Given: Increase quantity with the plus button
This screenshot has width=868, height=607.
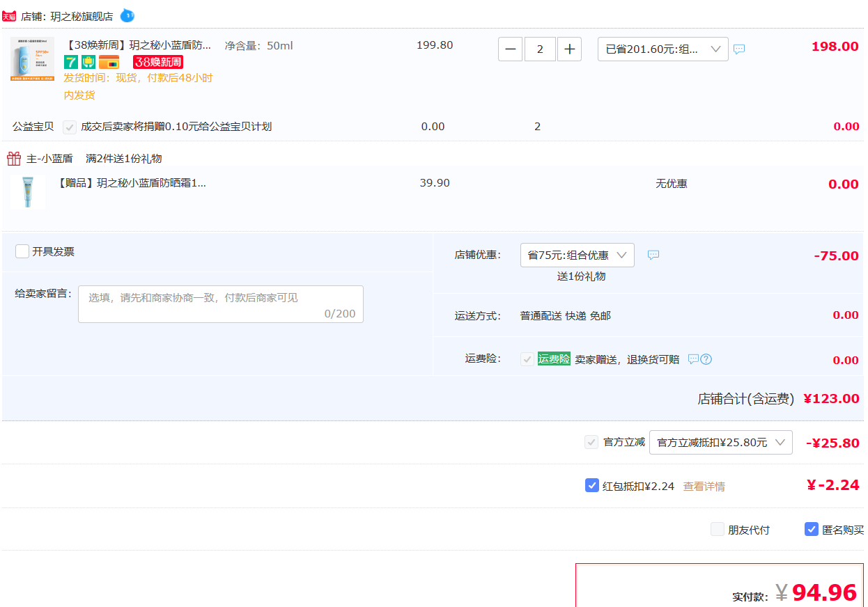Looking at the screenshot, I should point(570,49).
